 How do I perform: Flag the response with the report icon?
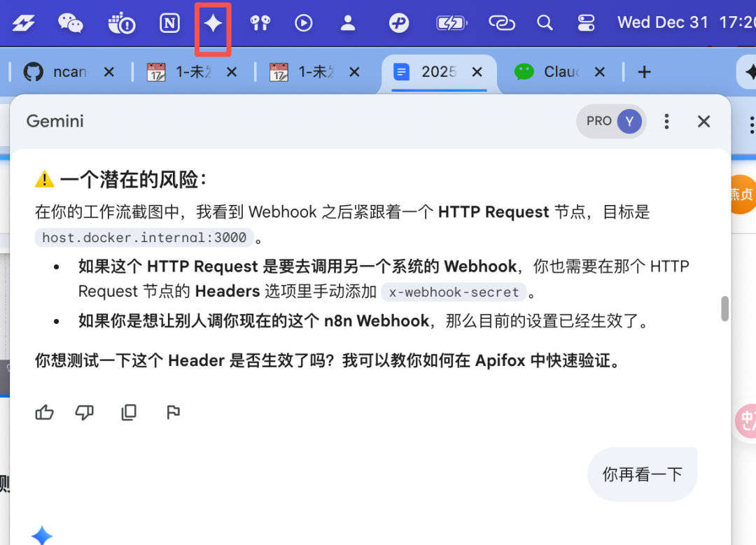[173, 412]
